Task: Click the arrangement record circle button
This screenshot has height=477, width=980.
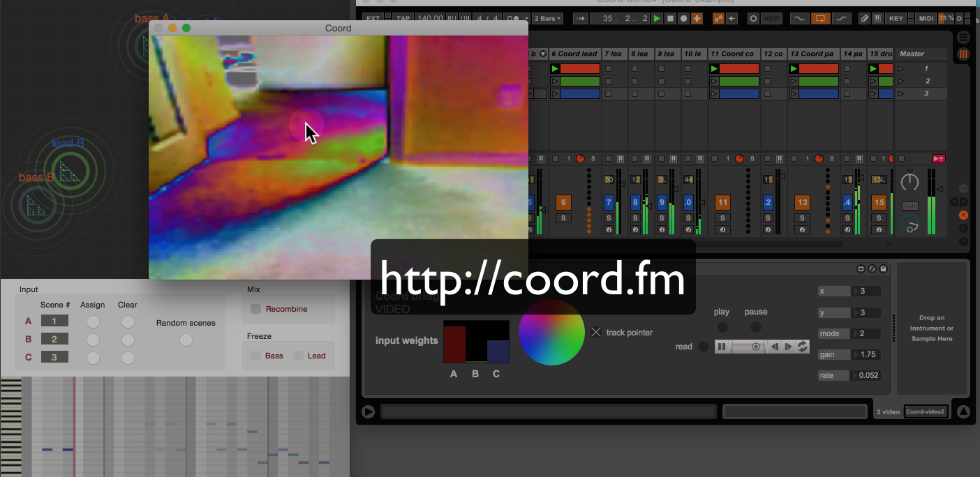Action: pos(683,18)
